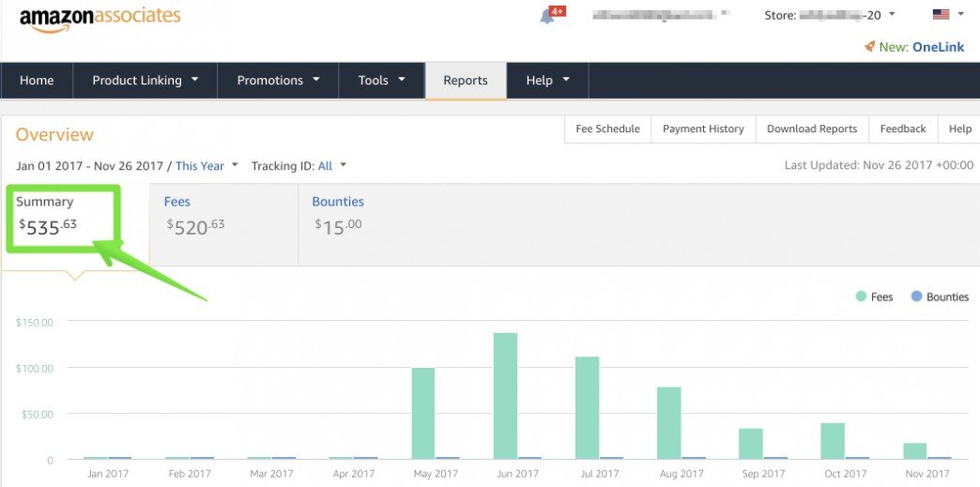The height and width of the screenshot is (487, 980).
Task: Select the Sep 2017 fees bar
Action: 751,444
